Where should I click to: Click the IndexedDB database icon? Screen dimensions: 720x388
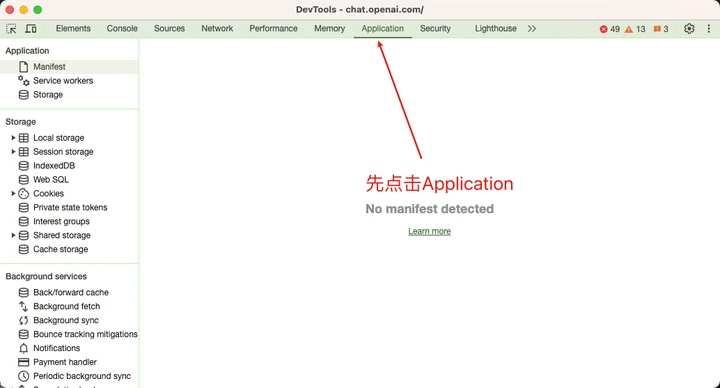pyautogui.click(x=23, y=166)
